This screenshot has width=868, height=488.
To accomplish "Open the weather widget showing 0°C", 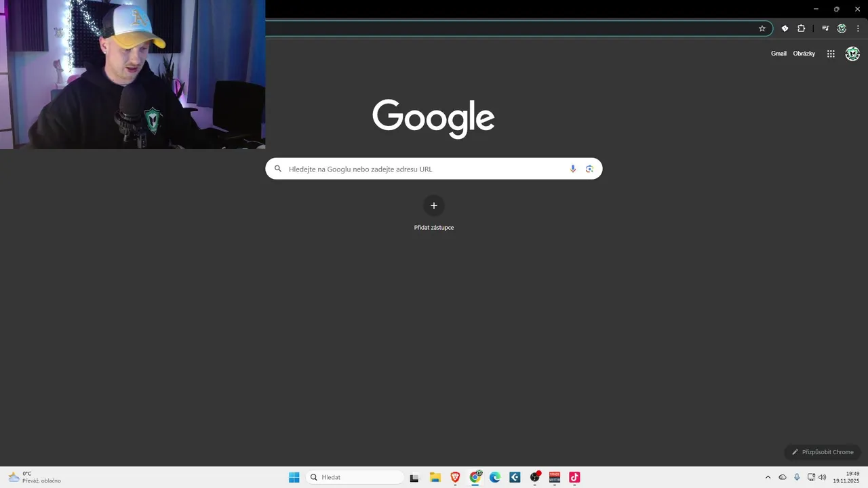I will (34, 477).
